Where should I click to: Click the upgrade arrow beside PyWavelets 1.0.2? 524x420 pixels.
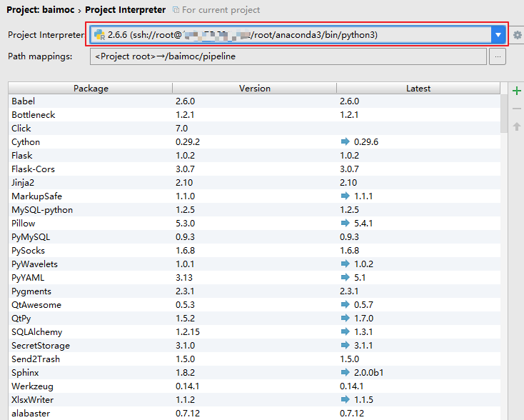(x=345, y=264)
